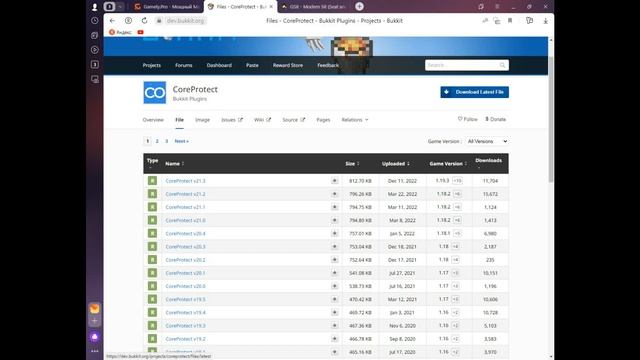640x360 pixels.
Task: Go to page 2 of file list
Action: coord(157,141)
